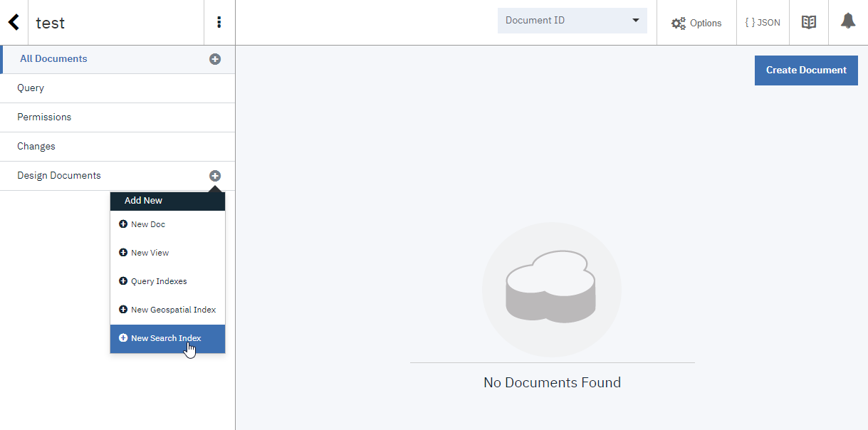Choose New Geospatial Index menu entry
The width and height of the screenshot is (868, 430).
point(167,310)
